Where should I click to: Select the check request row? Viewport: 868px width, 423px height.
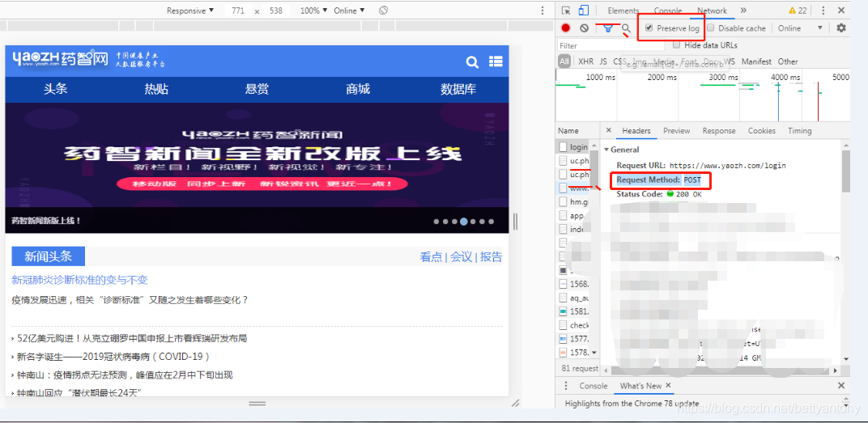[573, 325]
